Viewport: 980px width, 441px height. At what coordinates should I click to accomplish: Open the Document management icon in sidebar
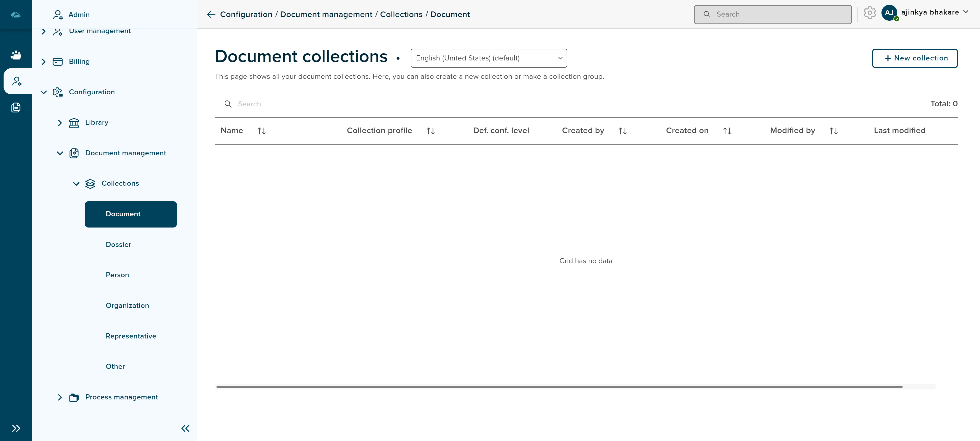point(74,153)
